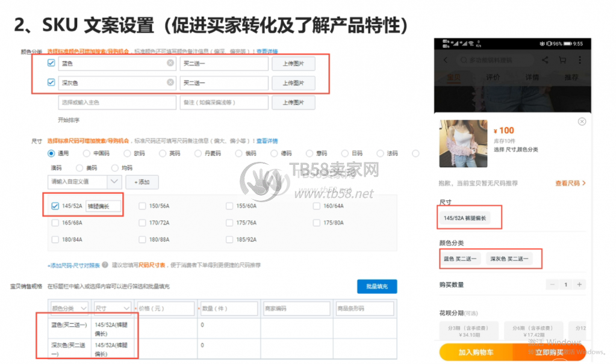Select the 德码 radio button
Viewport: 616px width, 364px height.
tap(274, 153)
